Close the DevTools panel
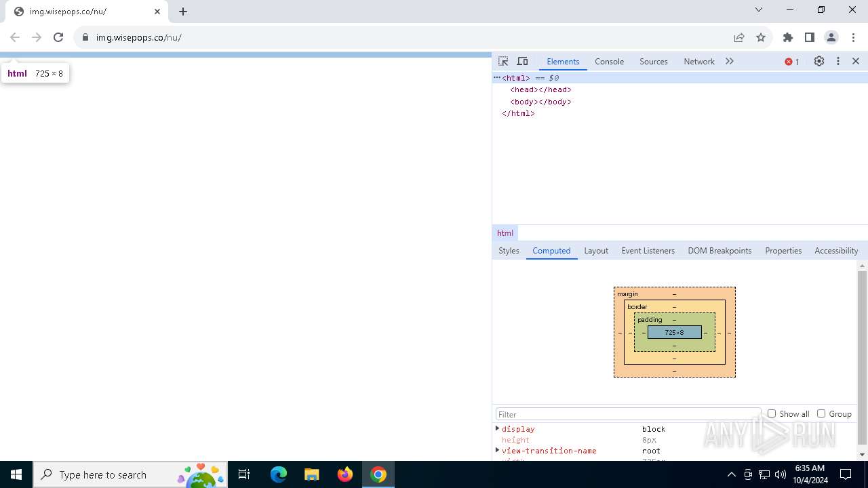The height and width of the screenshot is (488, 868). (856, 61)
